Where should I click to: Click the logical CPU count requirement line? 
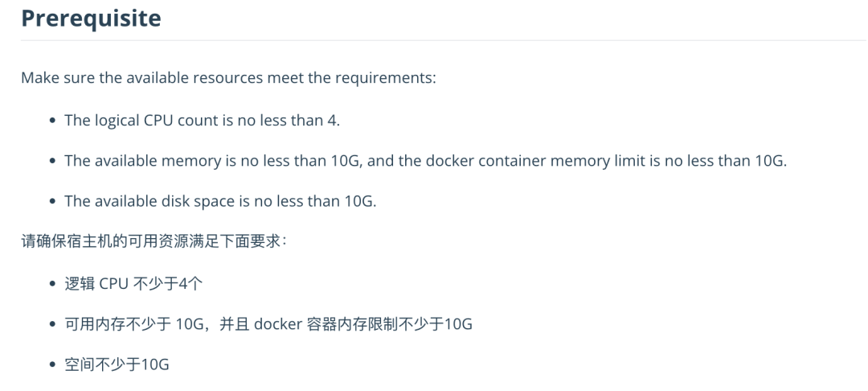[x=202, y=120]
